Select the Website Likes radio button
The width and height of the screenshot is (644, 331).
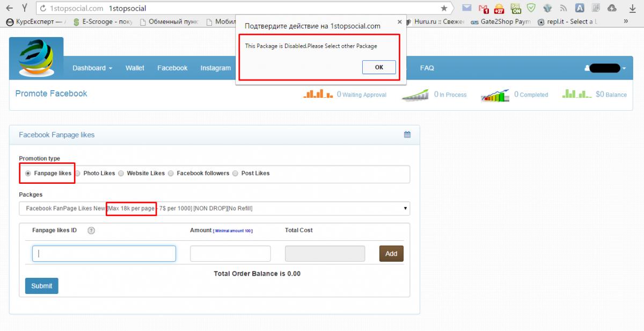pos(121,174)
